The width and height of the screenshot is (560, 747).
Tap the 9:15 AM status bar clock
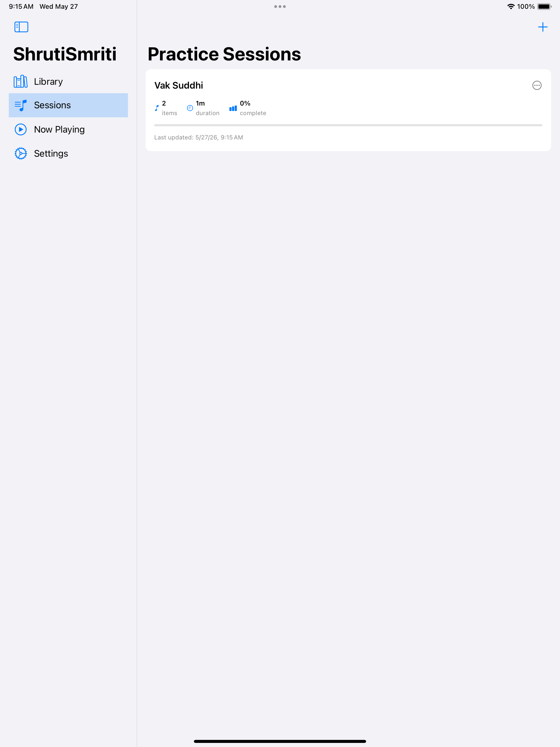pos(21,6)
